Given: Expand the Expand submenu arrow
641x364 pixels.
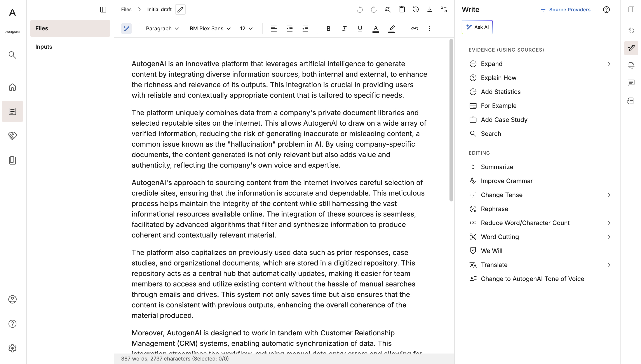Looking at the screenshot, I should coord(609,64).
